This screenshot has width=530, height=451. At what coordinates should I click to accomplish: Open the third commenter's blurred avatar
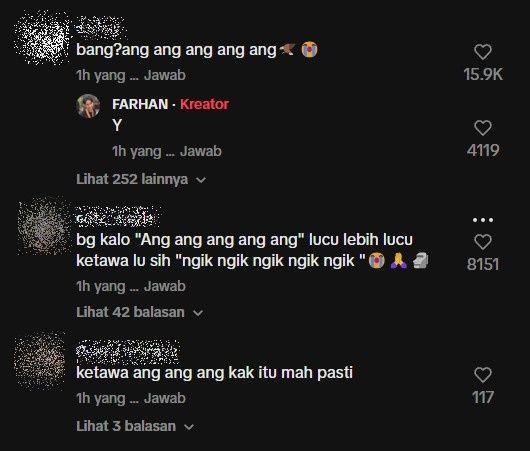click(41, 361)
